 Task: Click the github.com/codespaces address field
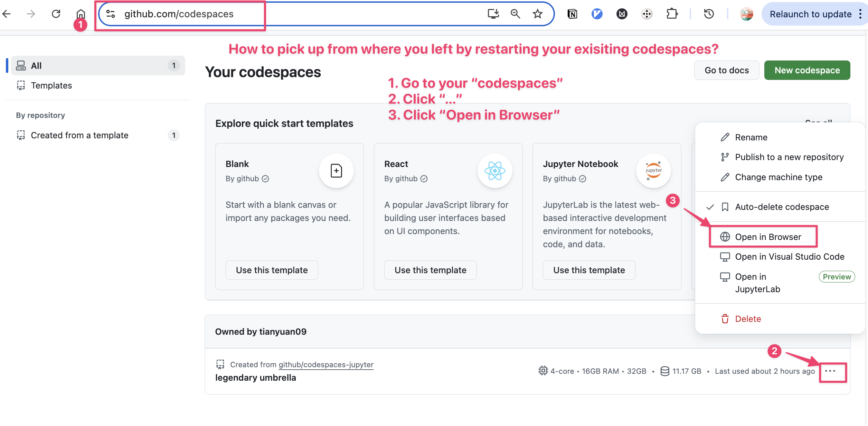coord(179,14)
